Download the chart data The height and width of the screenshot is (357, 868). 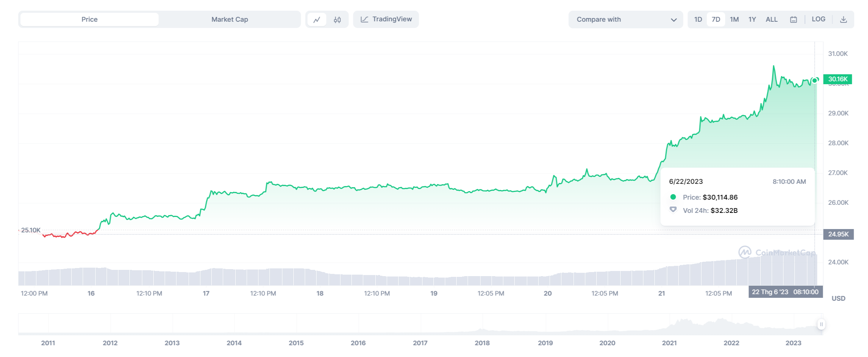click(843, 19)
